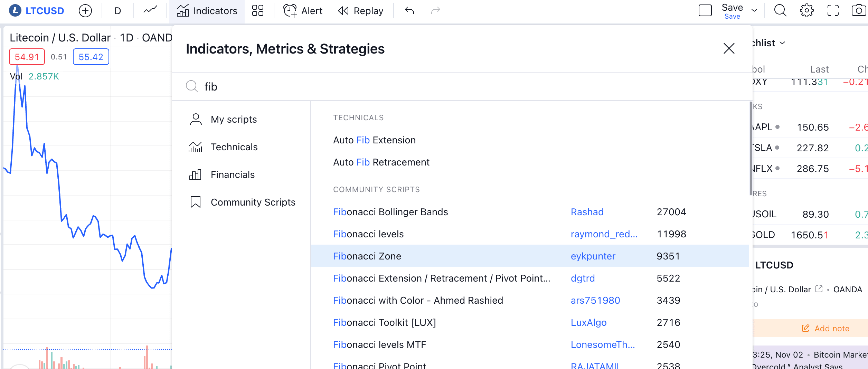Select the My scripts category
Image resolution: width=868 pixels, height=369 pixels.
coord(241,119)
